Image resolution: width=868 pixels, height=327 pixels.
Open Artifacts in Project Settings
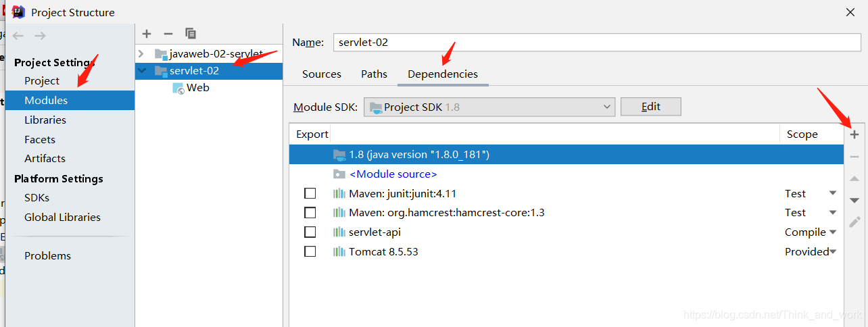tap(45, 158)
